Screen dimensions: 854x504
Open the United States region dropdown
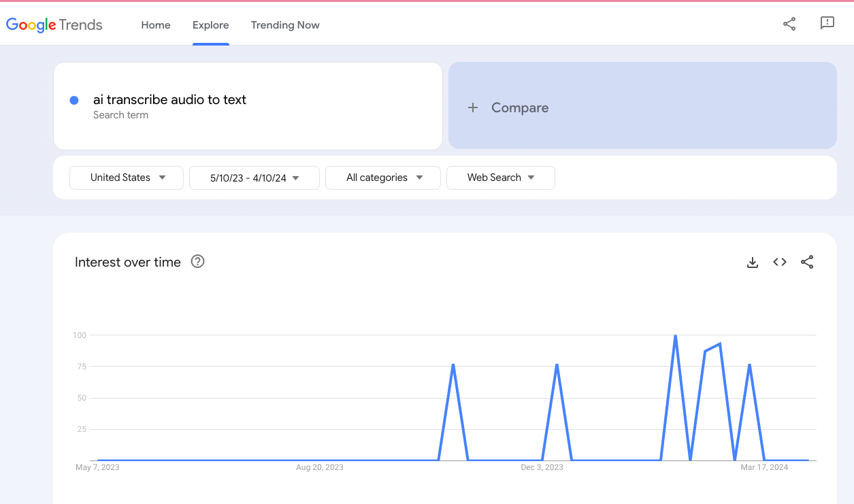point(127,178)
